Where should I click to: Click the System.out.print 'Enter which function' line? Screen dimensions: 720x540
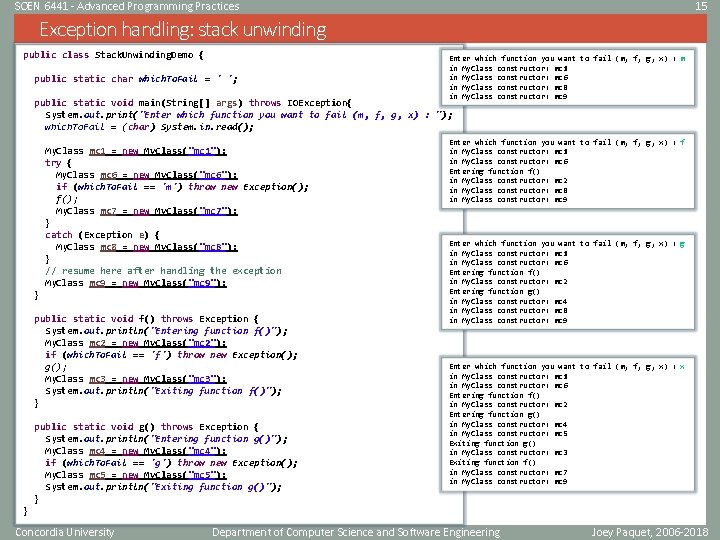click(x=248, y=115)
